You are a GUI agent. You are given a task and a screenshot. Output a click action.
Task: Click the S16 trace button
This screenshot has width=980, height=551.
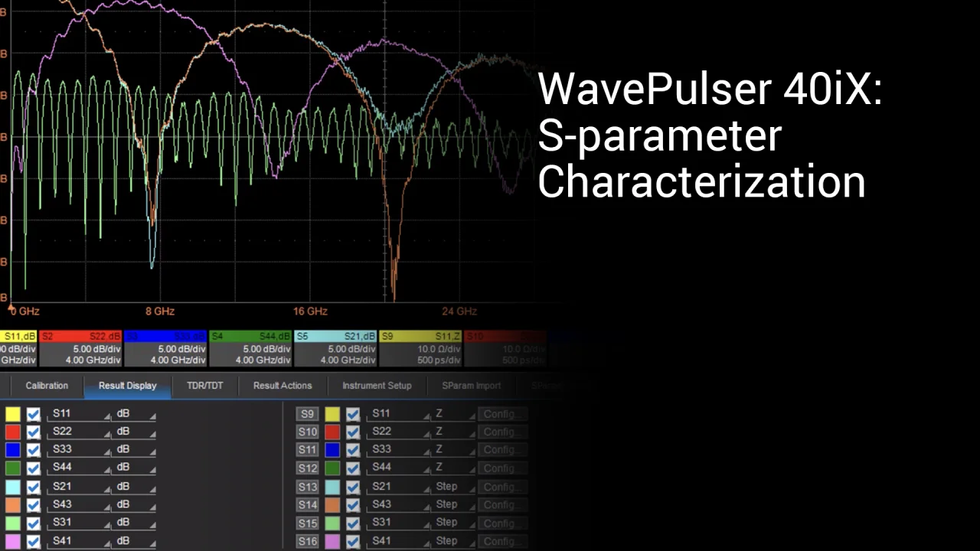click(x=307, y=542)
